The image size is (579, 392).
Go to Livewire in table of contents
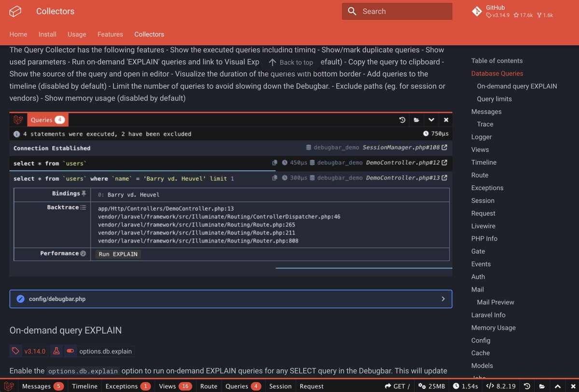pos(483,226)
